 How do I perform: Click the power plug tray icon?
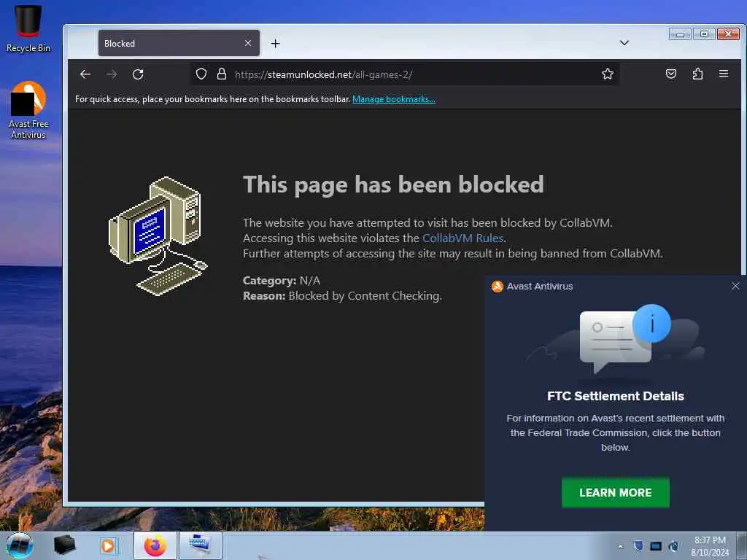pyautogui.click(x=673, y=546)
